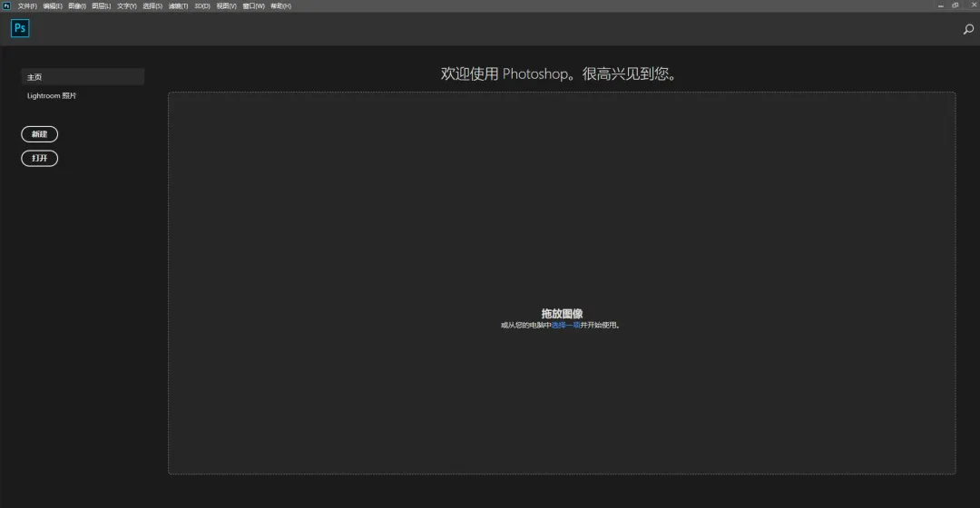The height and width of the screenshot is (508, 980).
Task: Open the 3D(D) menu
Action: click(x=201, y=5)
